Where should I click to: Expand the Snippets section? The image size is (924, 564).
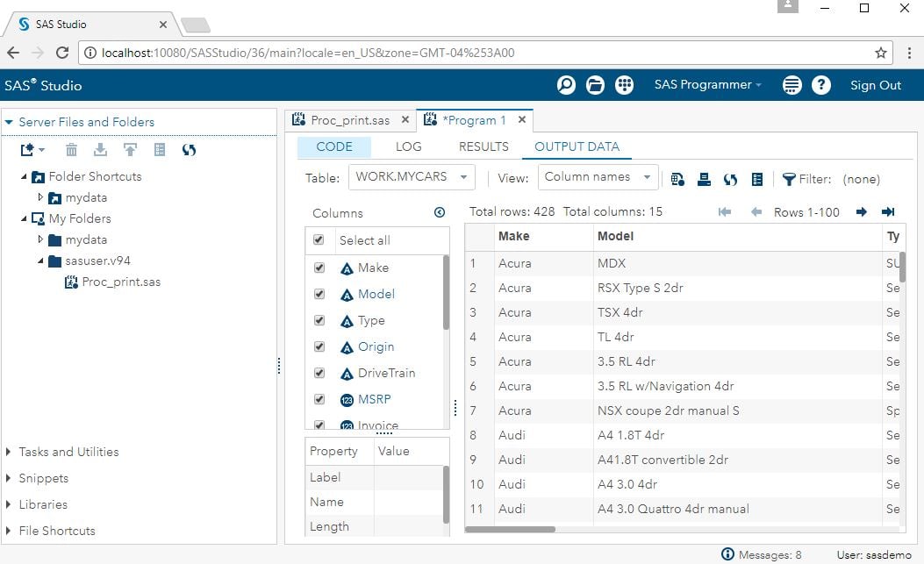pyautogui.click(x=8, y=478)
